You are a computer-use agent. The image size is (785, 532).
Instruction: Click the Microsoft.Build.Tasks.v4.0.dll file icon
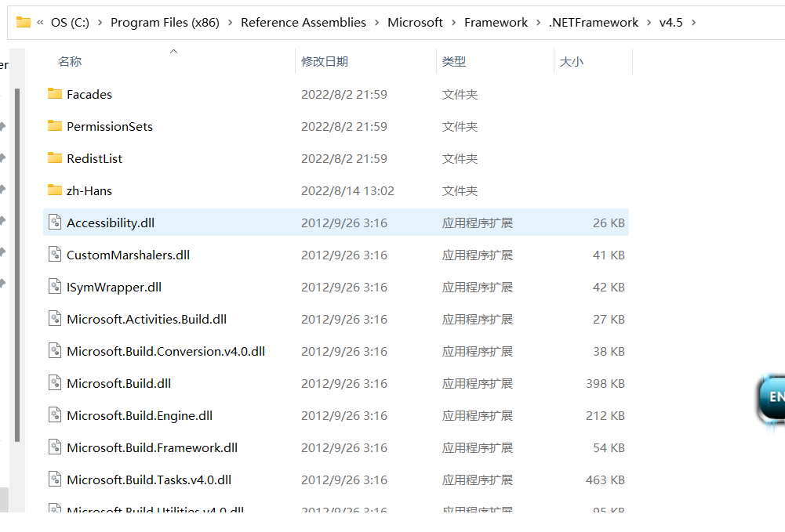click(55, 479)
